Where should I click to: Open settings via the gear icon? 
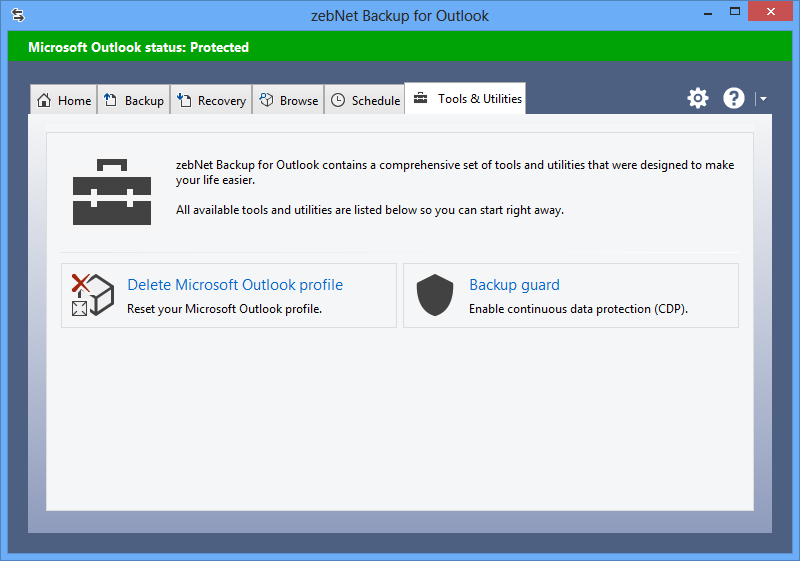click(x=697, y=98)
